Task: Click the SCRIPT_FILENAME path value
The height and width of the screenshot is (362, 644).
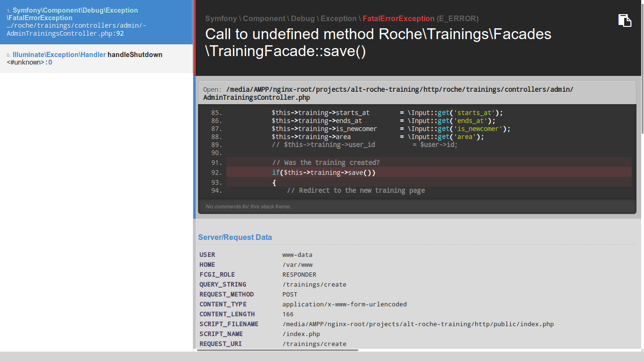Action: (x=418, y=324)
